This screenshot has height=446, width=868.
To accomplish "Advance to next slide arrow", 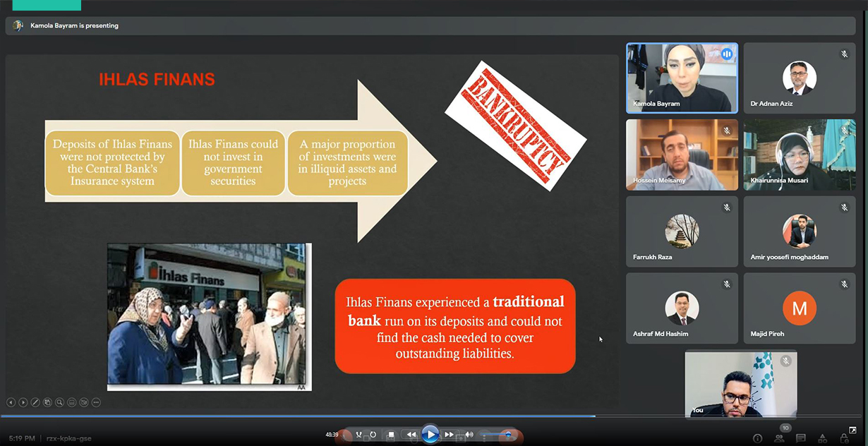I will pos(23,402).
